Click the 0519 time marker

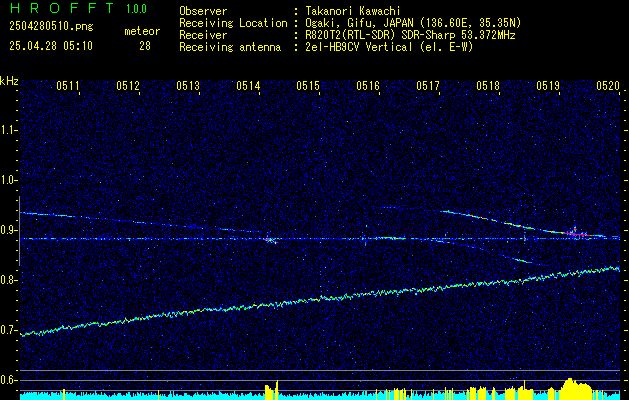(x=548, y=85)
